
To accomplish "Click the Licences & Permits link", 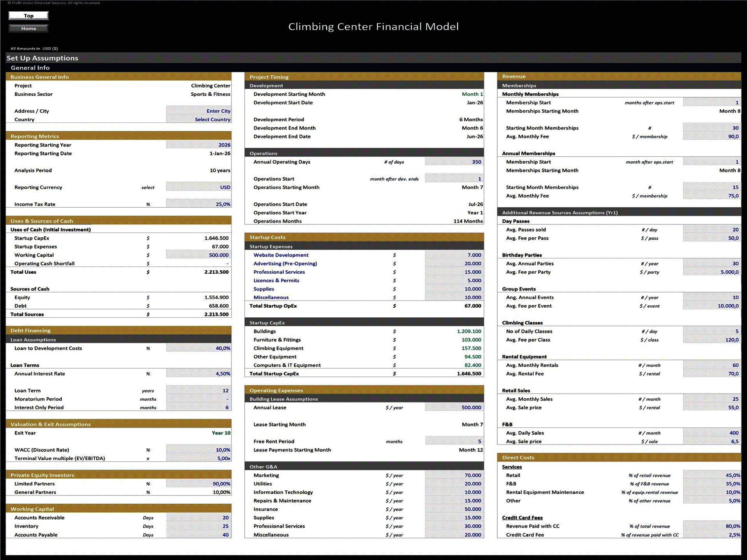I will (276, 280).
